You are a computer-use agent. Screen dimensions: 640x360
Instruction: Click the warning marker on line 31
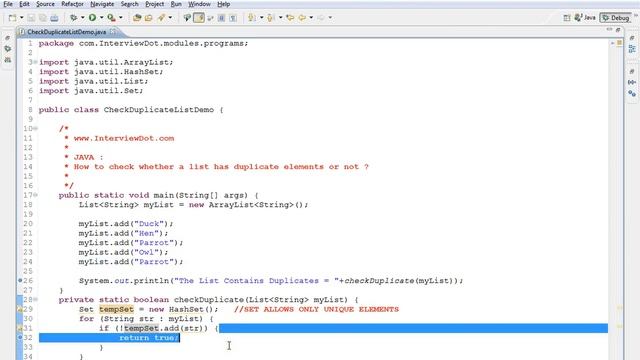coord(19,328)
